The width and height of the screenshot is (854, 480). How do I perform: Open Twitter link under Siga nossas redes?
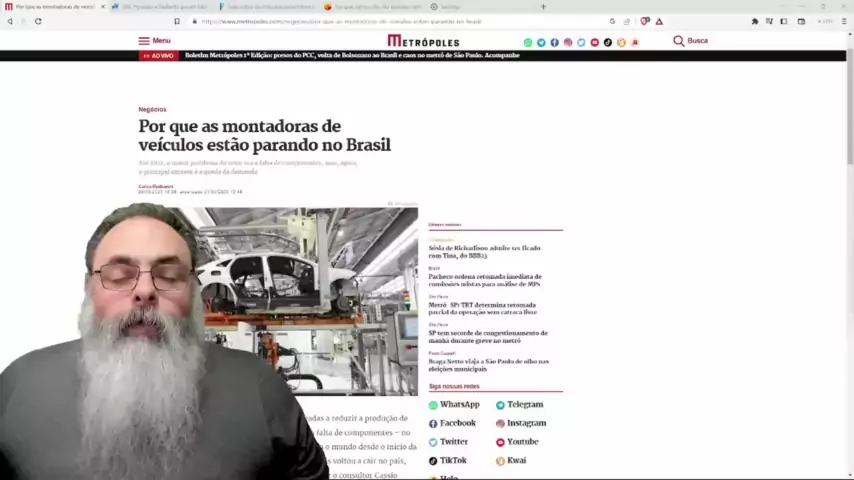pyautogui.click(x=453, y=442)
